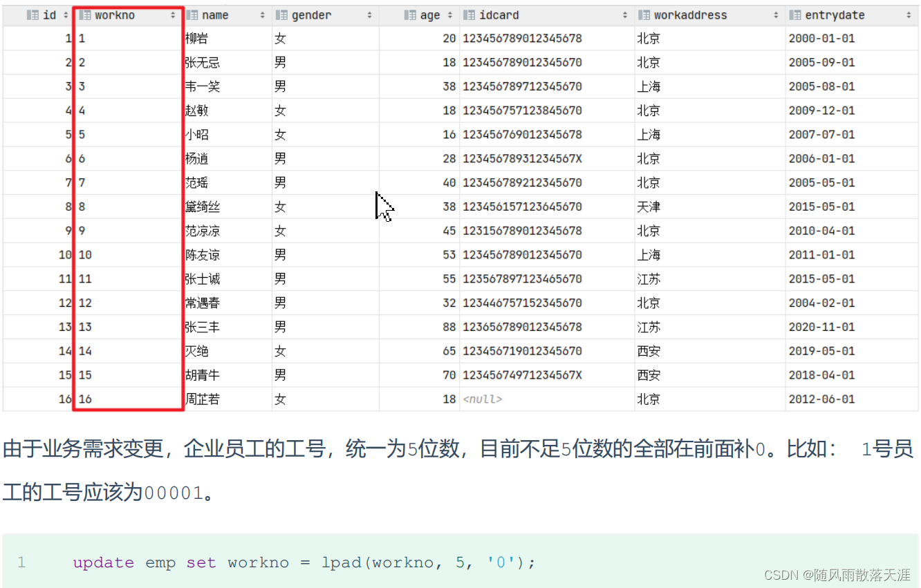
Task: Click the id column table icon
Action: click(32, 15)
